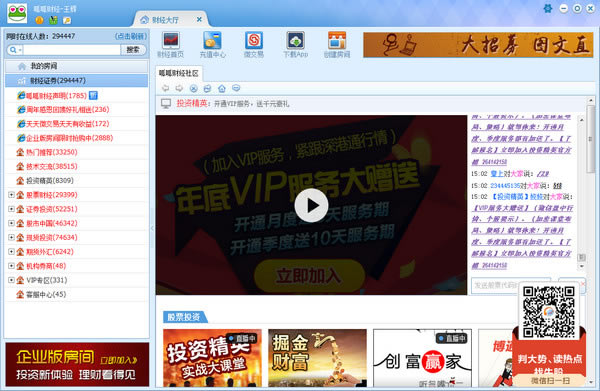
Task: Open the 掘金财富 room thumbnail
Action: [x=317, y=358]
